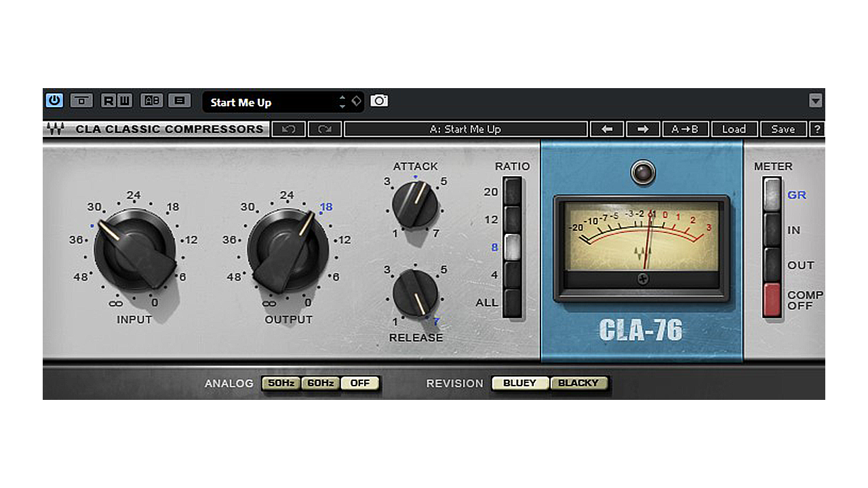Click the camera snapshot icon
Screen dimensions: 868x488
pyautogui.click(x=379, y=101)
